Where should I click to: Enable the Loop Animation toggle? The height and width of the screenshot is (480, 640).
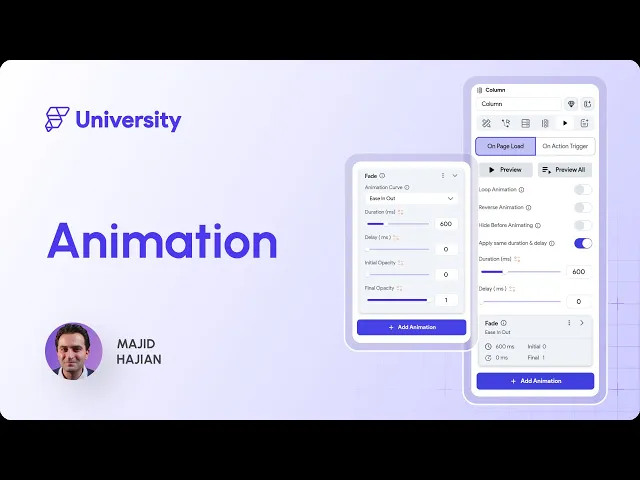click(583, 190)
